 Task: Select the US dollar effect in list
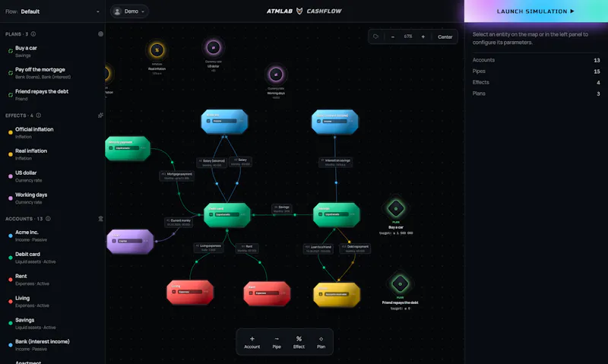click(x=52, y=176)
